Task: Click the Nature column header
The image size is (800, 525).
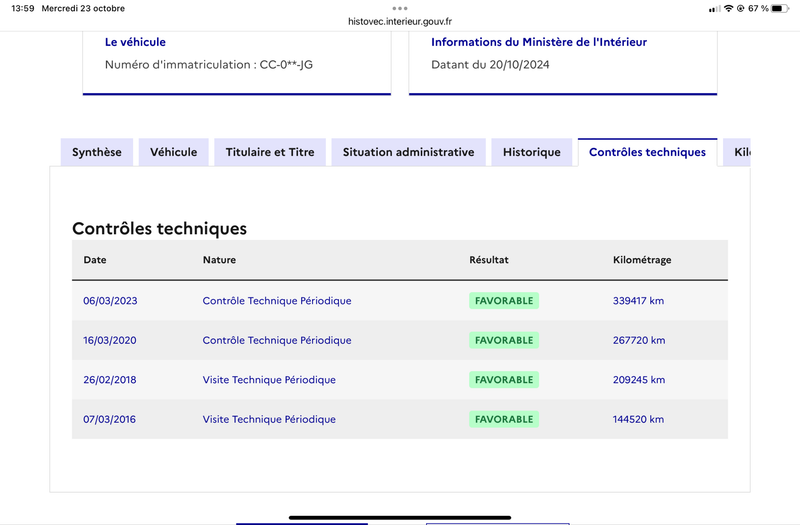Action: tap(219, 260)
